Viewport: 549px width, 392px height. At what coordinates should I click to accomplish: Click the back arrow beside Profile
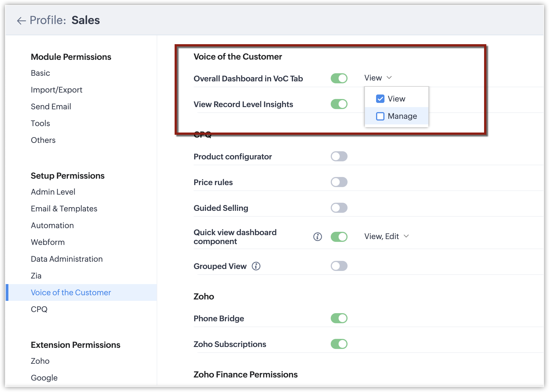pos(21,21)
